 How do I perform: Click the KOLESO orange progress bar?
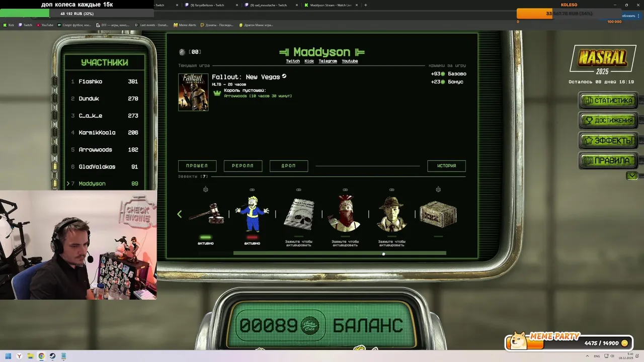tap(569, 14)
